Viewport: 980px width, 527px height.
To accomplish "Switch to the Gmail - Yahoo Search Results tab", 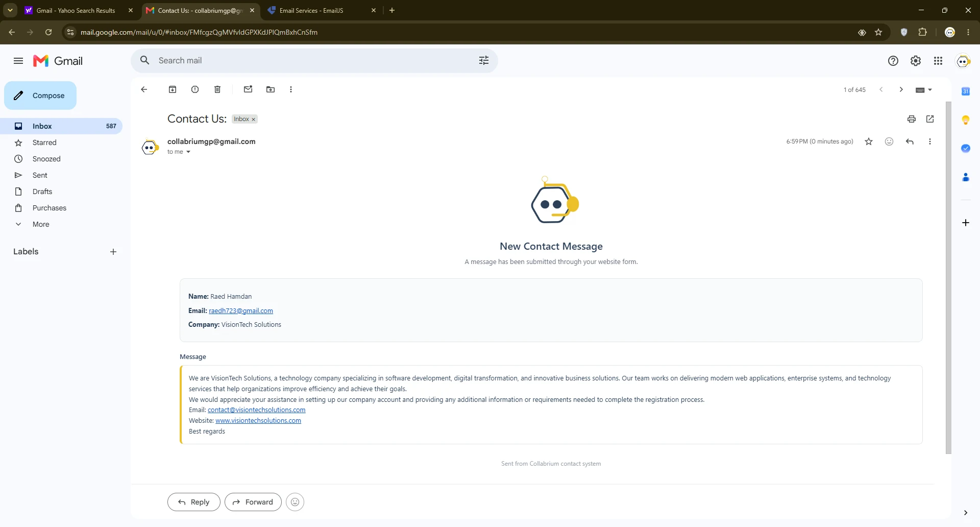I will (76, 10).
